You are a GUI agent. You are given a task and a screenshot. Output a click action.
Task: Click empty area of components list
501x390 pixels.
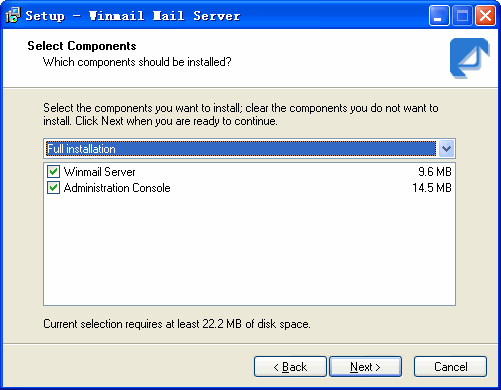[249, 250]
